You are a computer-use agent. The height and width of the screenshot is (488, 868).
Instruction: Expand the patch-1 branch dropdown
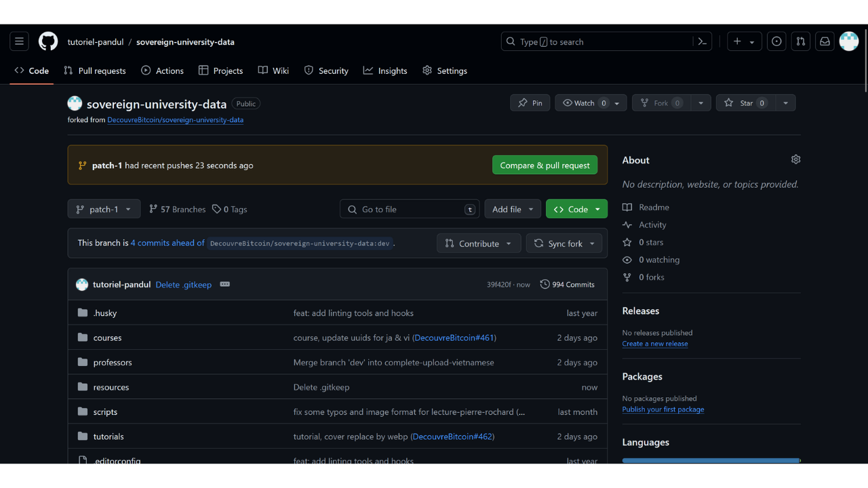click(104, 209)
